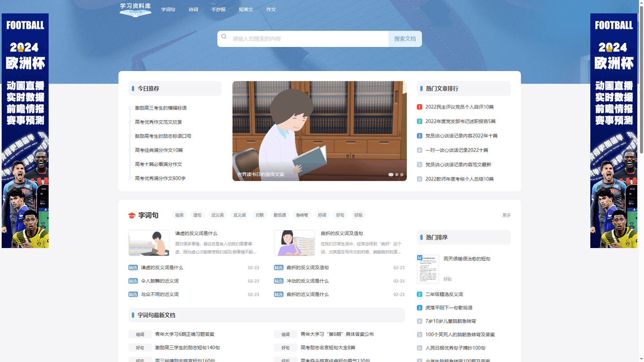The height and width of the screenshot is (362, 644).
Task: Select the 好段 category tag in 字词句 tag row
Action: [x=358, y=215]
